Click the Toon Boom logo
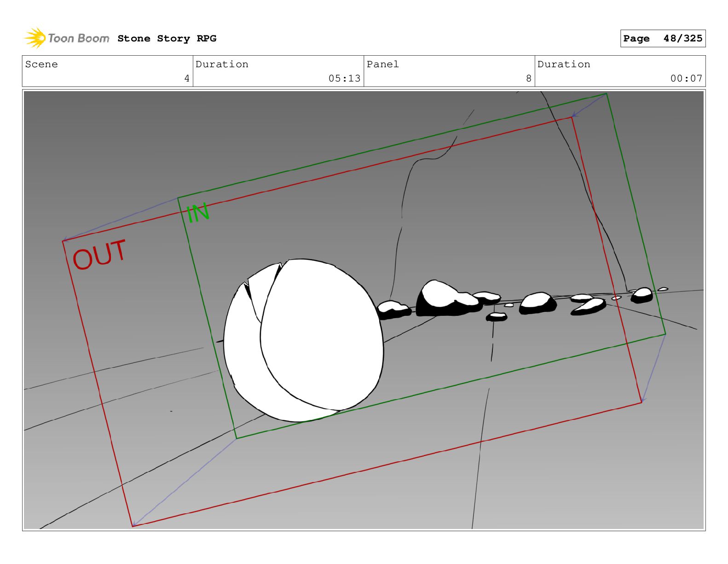Image resolution: width=728 pixels, height=564 pixels. pyautogui.click(x=67, y=38)
